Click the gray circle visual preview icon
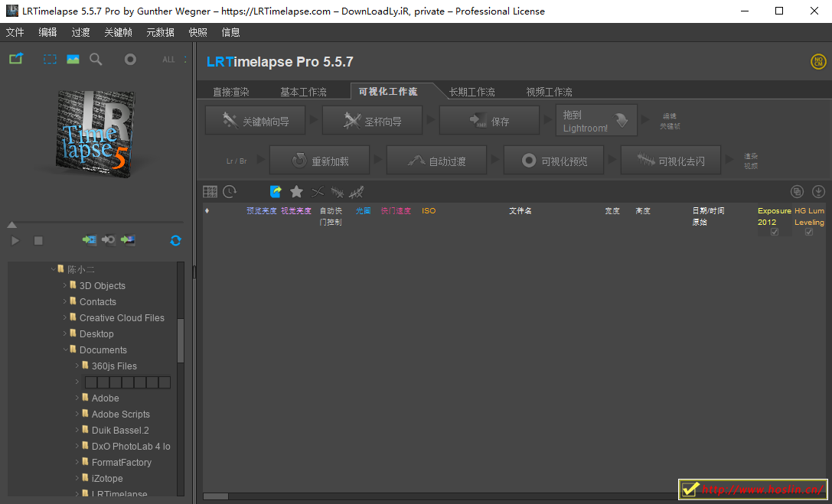This screenshot has width=832, height=504. [x=130, y=60]
